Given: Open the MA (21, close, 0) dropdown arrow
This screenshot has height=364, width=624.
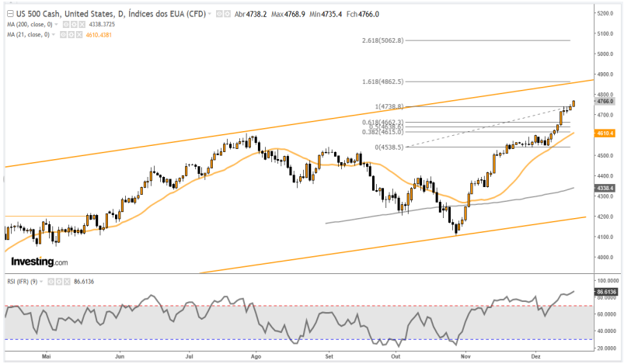Looking at the screenshot, I should coord(54,35).
